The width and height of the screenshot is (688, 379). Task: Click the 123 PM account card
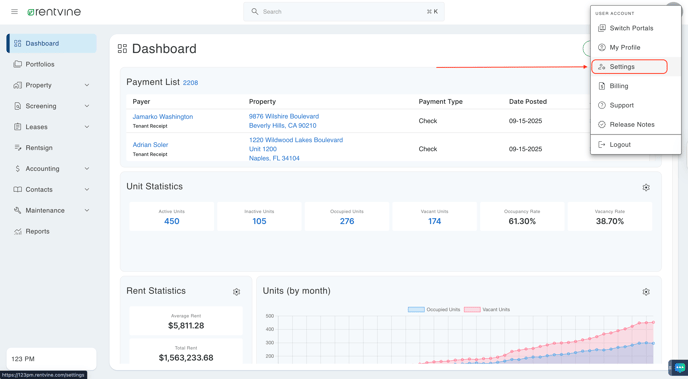pyautogui.click(x=51, y=359)
